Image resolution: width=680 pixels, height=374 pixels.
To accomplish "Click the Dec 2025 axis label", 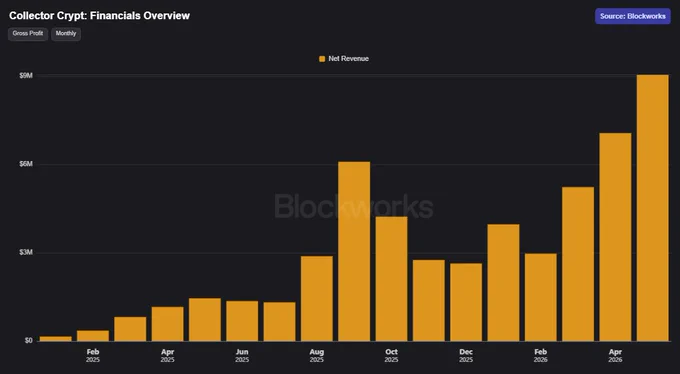I will 466,355.
